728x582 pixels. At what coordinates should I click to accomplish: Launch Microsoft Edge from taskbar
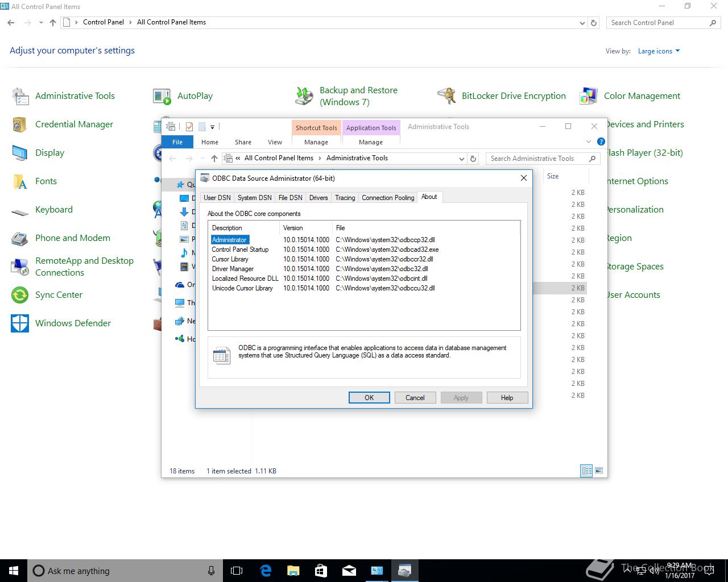(265, 571)
